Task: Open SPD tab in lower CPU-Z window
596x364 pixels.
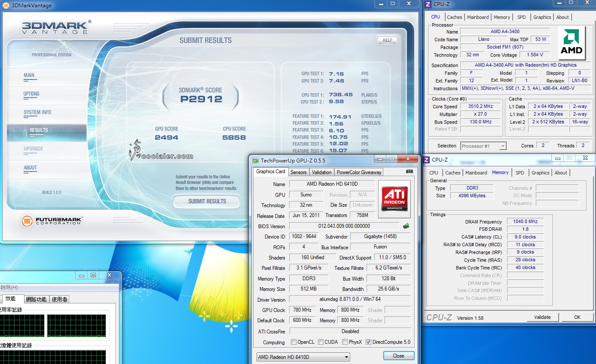Action: pos(520,173)
